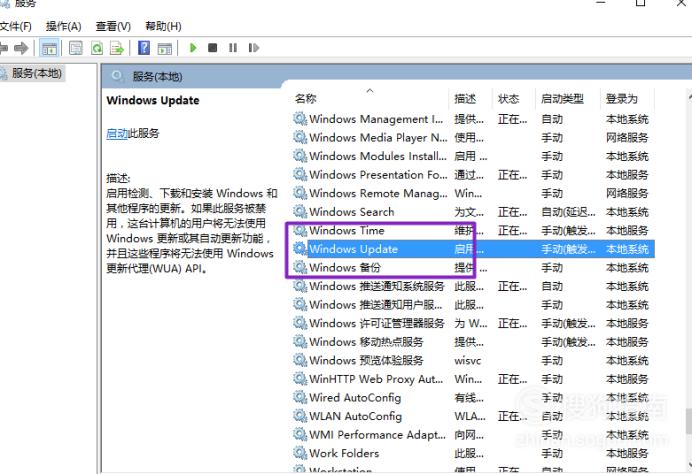Click the gear icon beside Windows 备份
This screenshot has width=692, height=474.
[x=300, y=267]
